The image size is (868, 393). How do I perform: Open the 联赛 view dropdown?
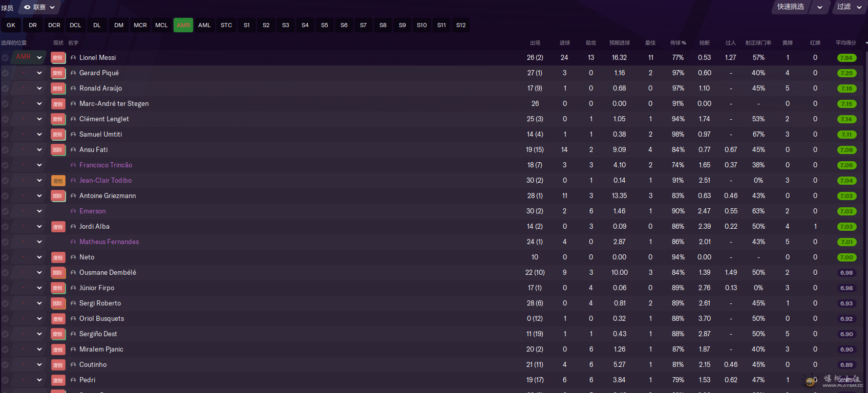(39, 7)
